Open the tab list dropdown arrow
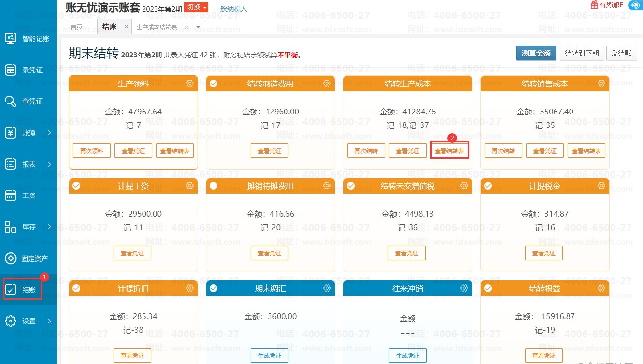The height and width of the screenshot is (364, 643). (x=199, y=27)
